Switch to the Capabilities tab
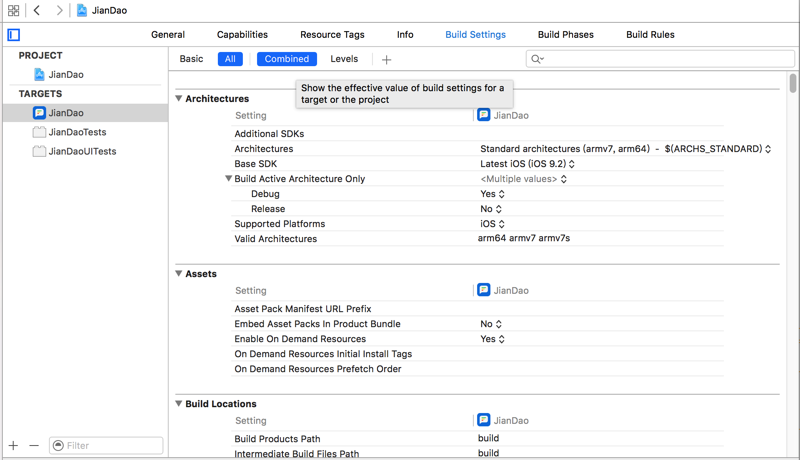The height and width of the screenshot is (460, 800). tap(242, 35)
